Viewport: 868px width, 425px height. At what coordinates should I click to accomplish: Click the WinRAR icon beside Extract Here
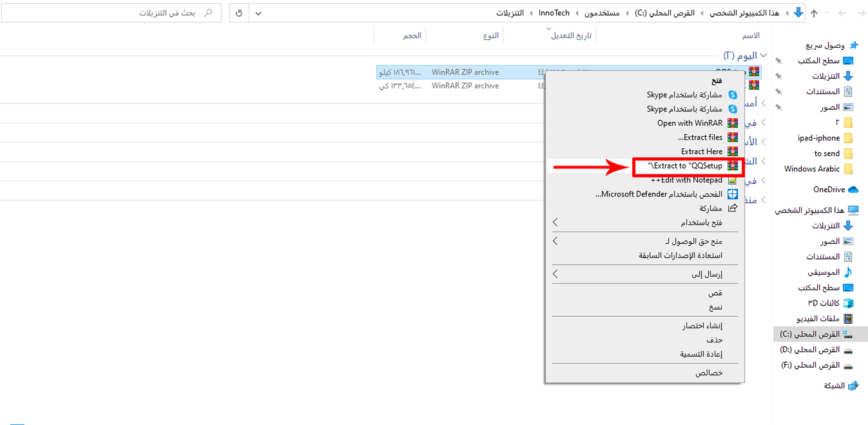[x=733, y=151]
